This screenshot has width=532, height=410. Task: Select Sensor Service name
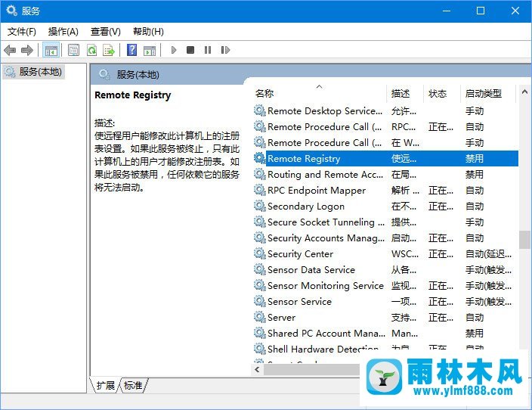coord(299,301)
